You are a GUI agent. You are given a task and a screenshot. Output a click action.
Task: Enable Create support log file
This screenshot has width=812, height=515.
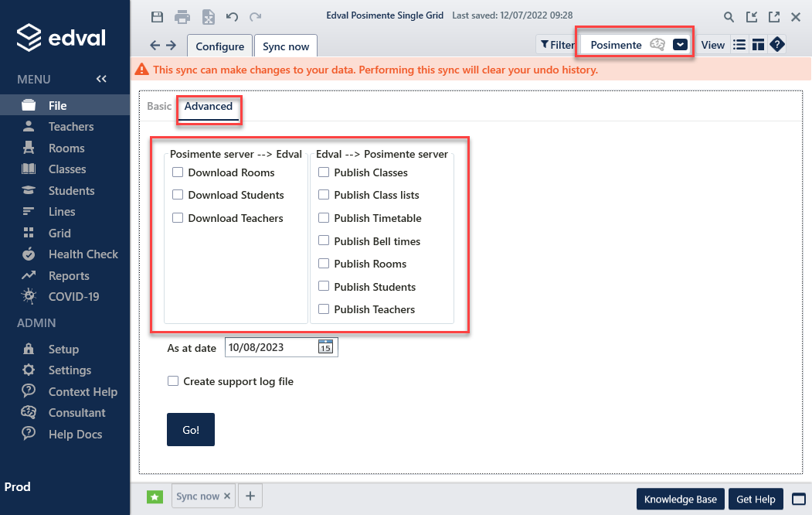pyautogui.click(x=173, y=380)
